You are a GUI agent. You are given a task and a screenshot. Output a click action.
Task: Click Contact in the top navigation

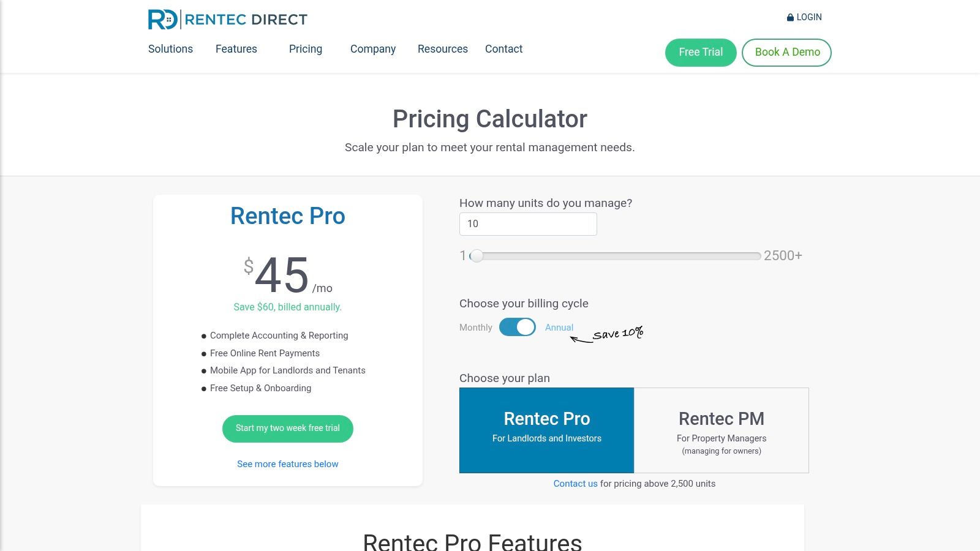click(503, 49)
